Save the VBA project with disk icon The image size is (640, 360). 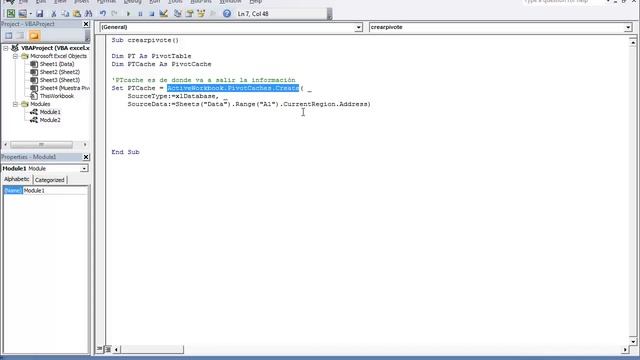40,13
